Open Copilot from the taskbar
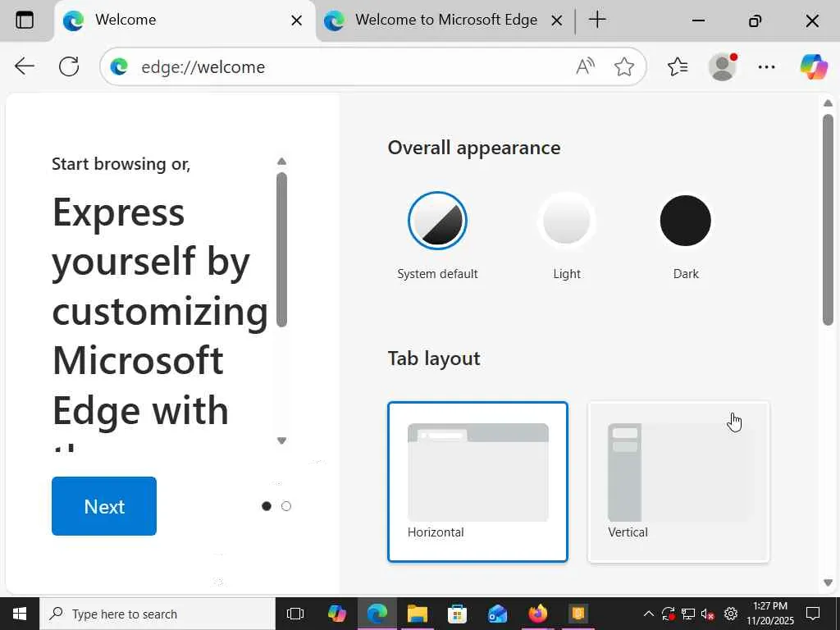 (x=336, y=614)
